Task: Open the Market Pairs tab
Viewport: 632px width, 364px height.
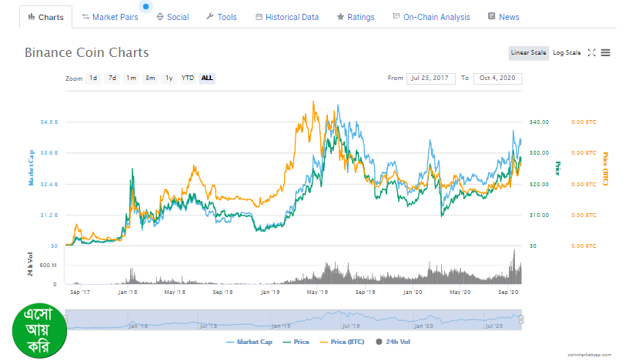Action: point(109,17)
